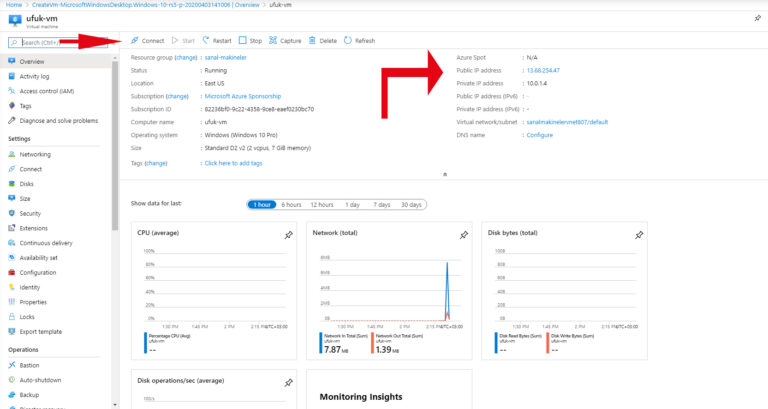Change the resource group
The width and height of the screenshot is (768, 409).
[186, 57]
